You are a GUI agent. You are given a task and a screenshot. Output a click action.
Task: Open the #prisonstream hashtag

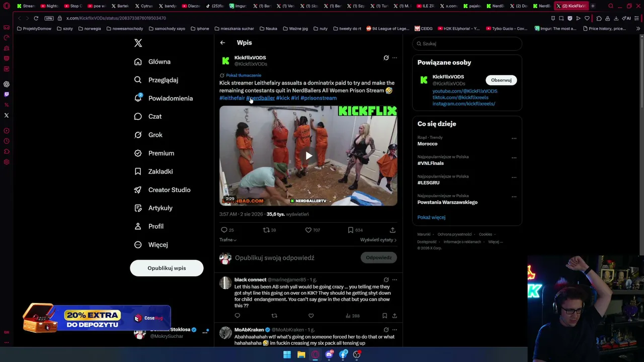318,98
